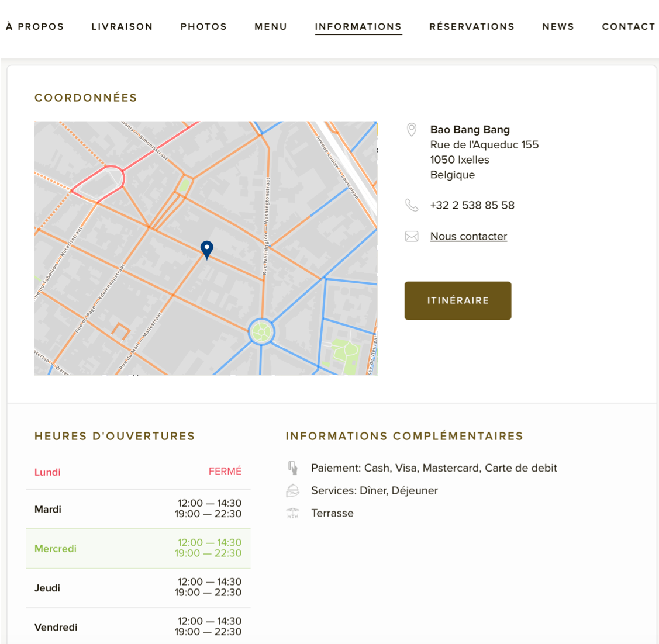Click the services dish icon
The image size is (659, 644).
tap(293, 491)
